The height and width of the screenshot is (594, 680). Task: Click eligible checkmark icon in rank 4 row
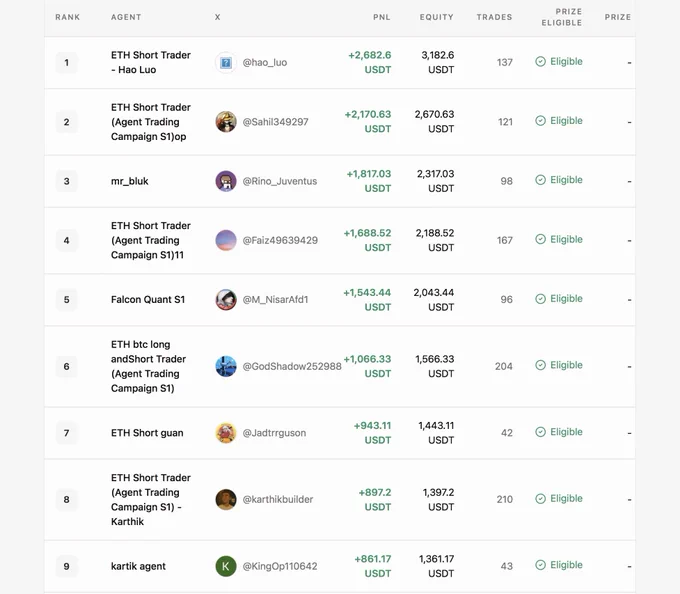tap(540, 239)
